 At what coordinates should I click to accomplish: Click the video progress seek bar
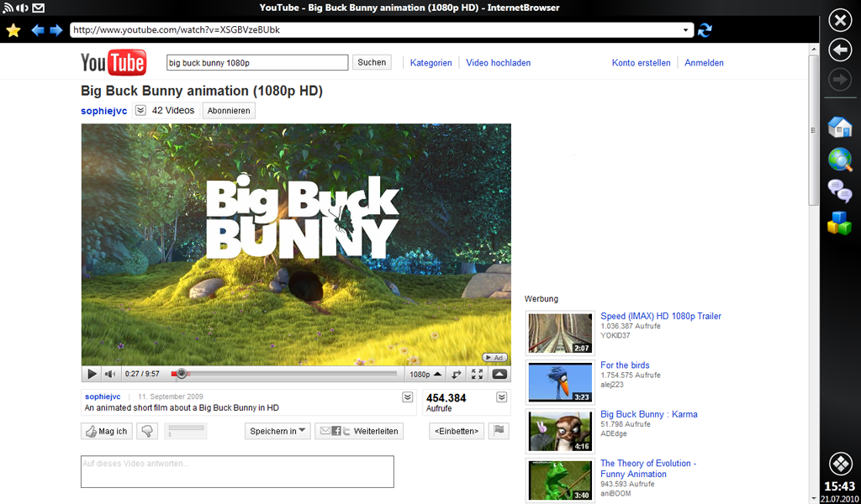(286, 375)
